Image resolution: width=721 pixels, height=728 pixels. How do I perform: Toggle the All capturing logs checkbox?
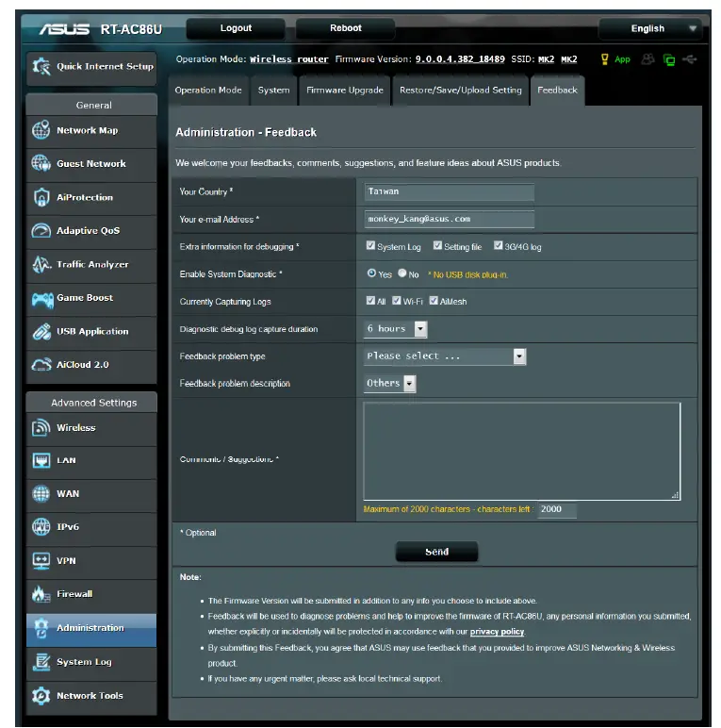click(x=370, y=301)
